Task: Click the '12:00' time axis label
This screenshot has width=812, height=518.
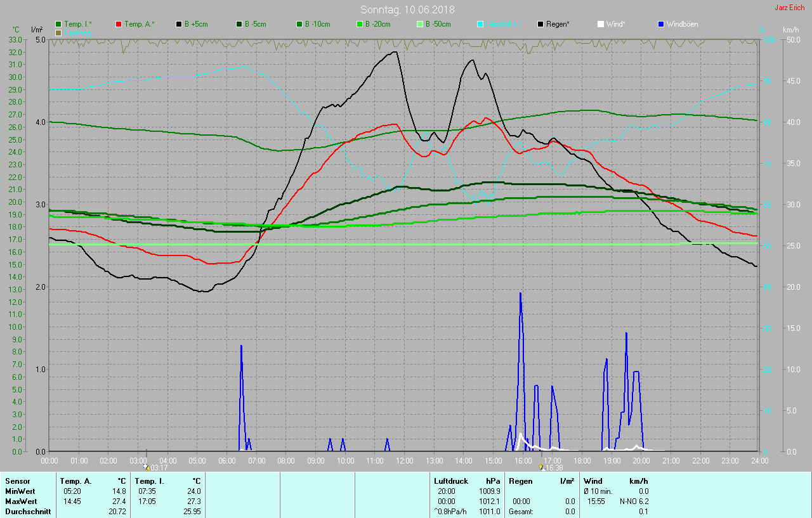Action: coord(404,461)
